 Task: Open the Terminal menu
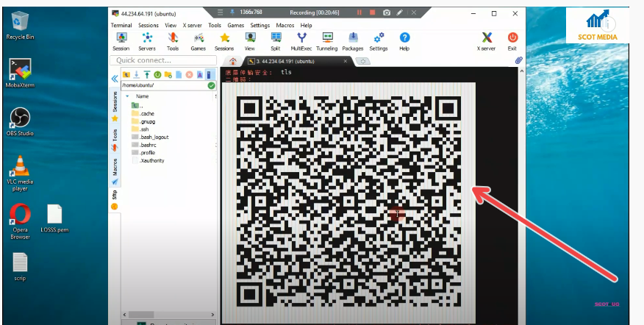tap(121, 25)
